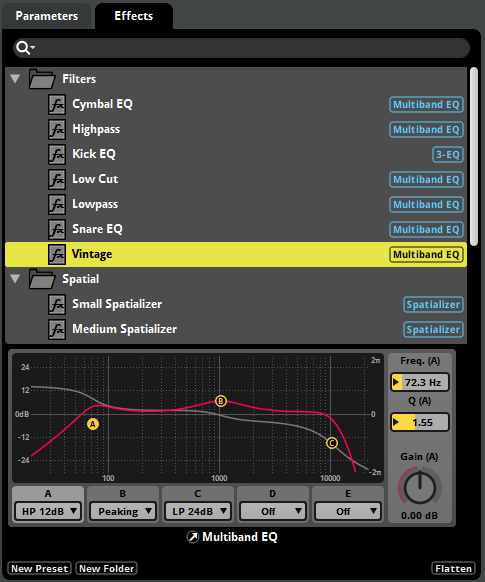Click the fx icon beside Snare EQ
Screen dimensions: 485x582
tap(57, 229)
